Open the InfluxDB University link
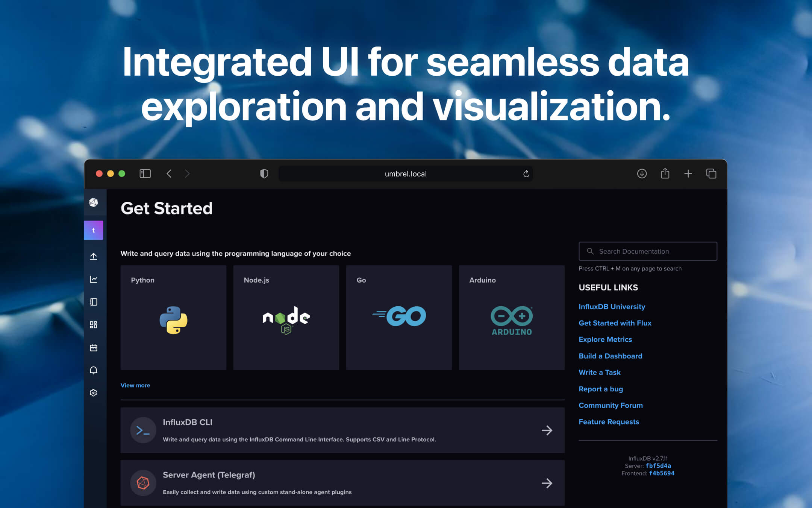The image size is (812, 508). 612,306
